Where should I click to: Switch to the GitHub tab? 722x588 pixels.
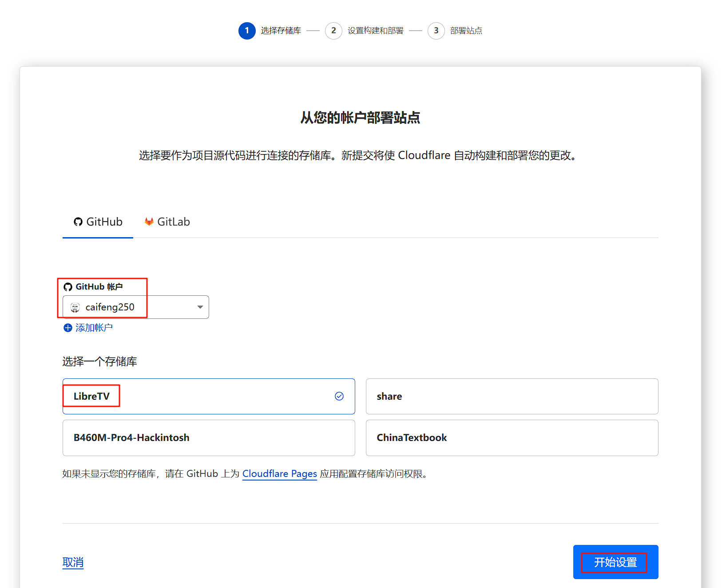point(98,222)
